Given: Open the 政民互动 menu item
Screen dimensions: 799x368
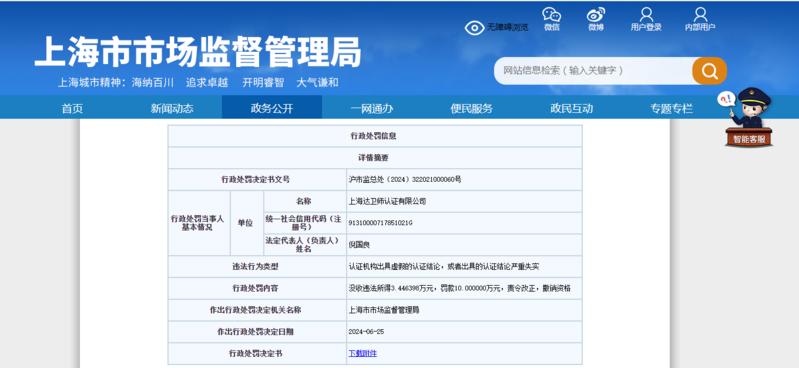Looking at the screenshot, I should 571,108.
